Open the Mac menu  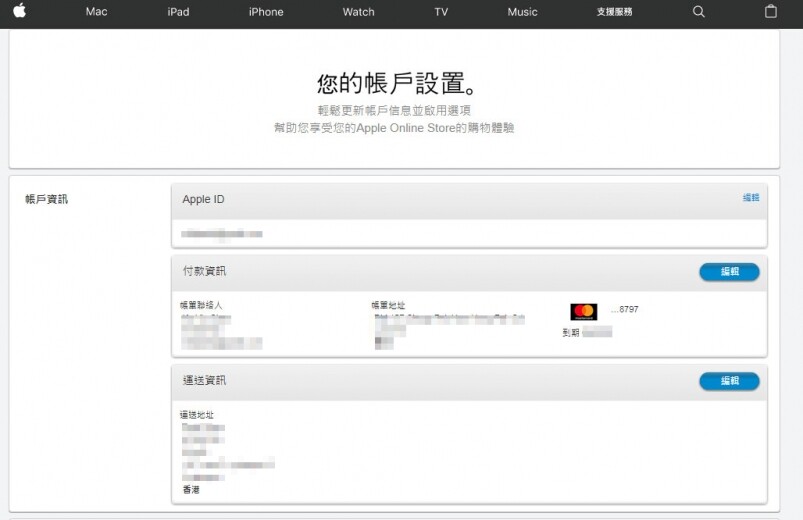click(x=96, y=12)
